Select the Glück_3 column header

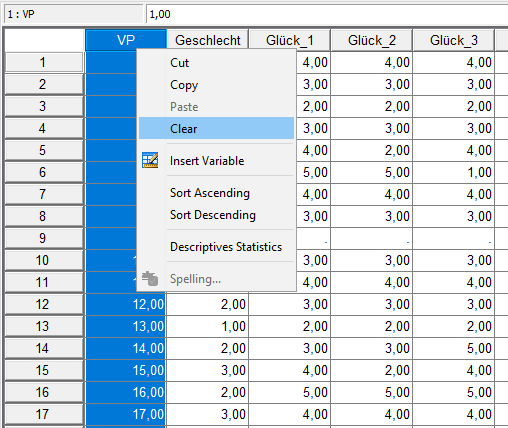tap(454, 40)
